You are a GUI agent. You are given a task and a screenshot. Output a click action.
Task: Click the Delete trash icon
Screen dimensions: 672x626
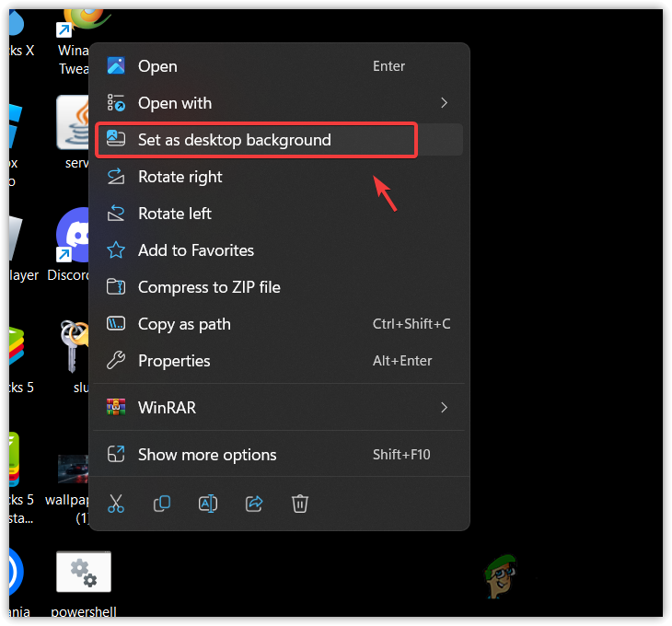click(300, 504)
